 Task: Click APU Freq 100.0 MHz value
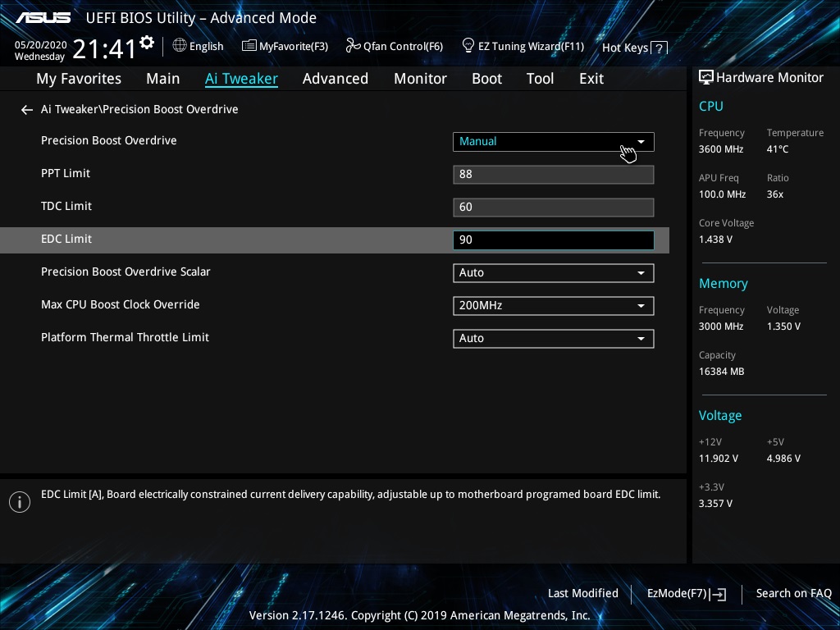[x=722, y=194]
